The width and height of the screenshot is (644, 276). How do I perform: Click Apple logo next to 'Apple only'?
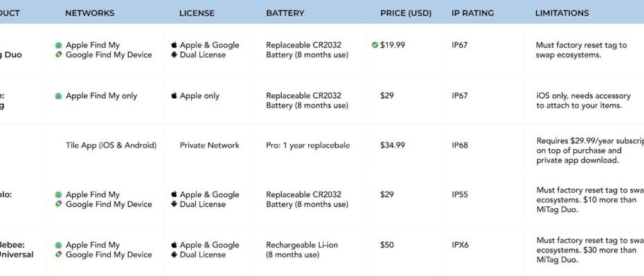pyautogui.click(x=174, y=95)
